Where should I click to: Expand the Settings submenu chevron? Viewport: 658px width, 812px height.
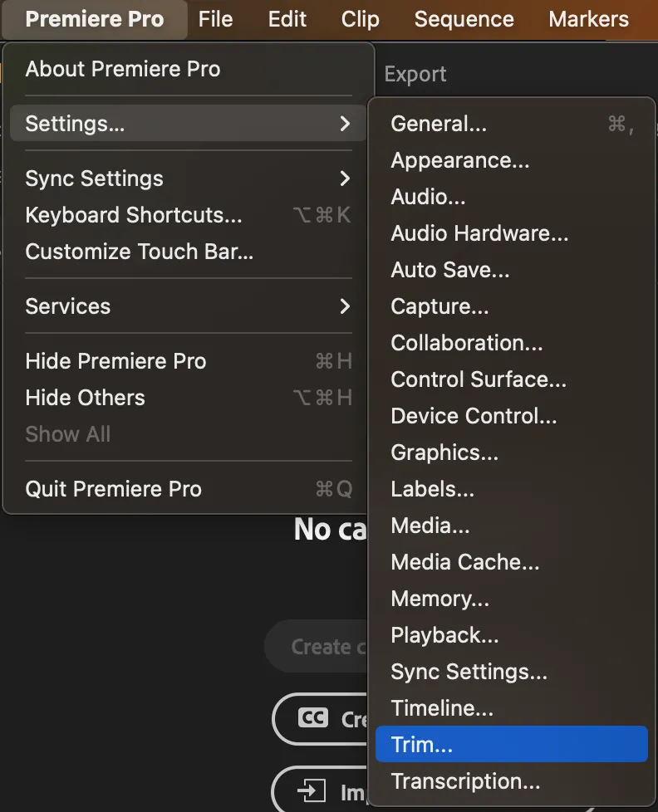point(345,123)
